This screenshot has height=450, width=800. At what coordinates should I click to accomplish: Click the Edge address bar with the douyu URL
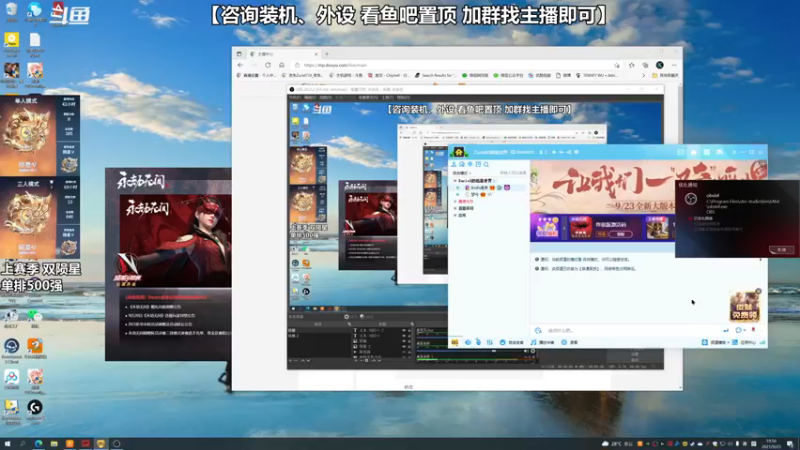pyautogui.click(x=454, y=65)
